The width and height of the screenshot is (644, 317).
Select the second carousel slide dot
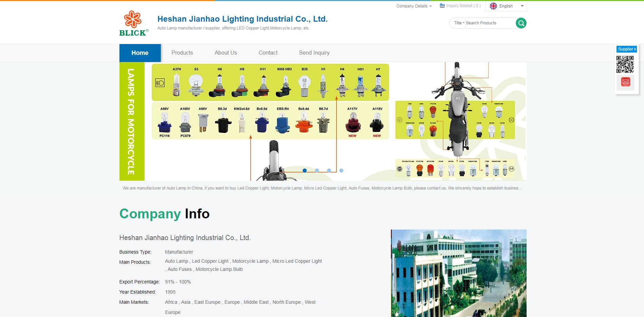(x=317, y=171)
